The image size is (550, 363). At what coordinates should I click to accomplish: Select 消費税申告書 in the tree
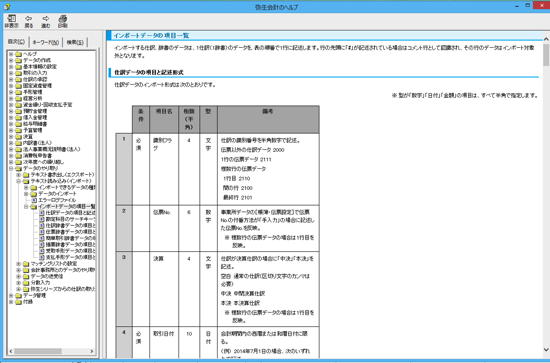click(38, 156)
